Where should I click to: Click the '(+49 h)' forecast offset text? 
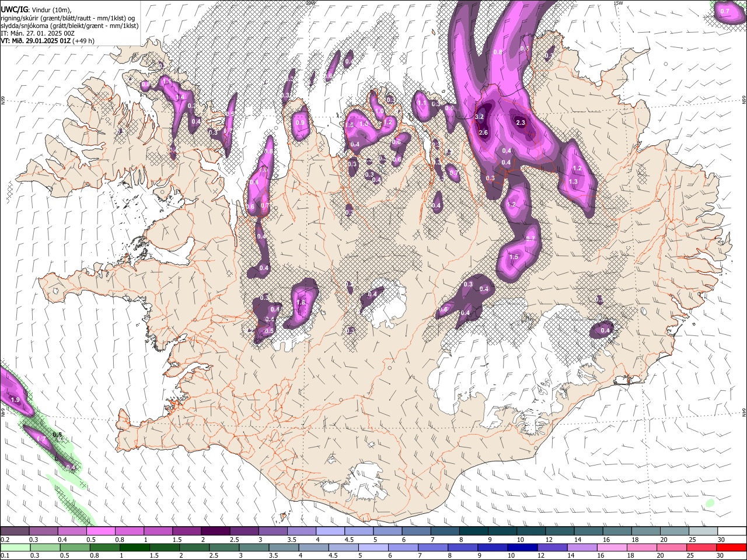(83, 41)
